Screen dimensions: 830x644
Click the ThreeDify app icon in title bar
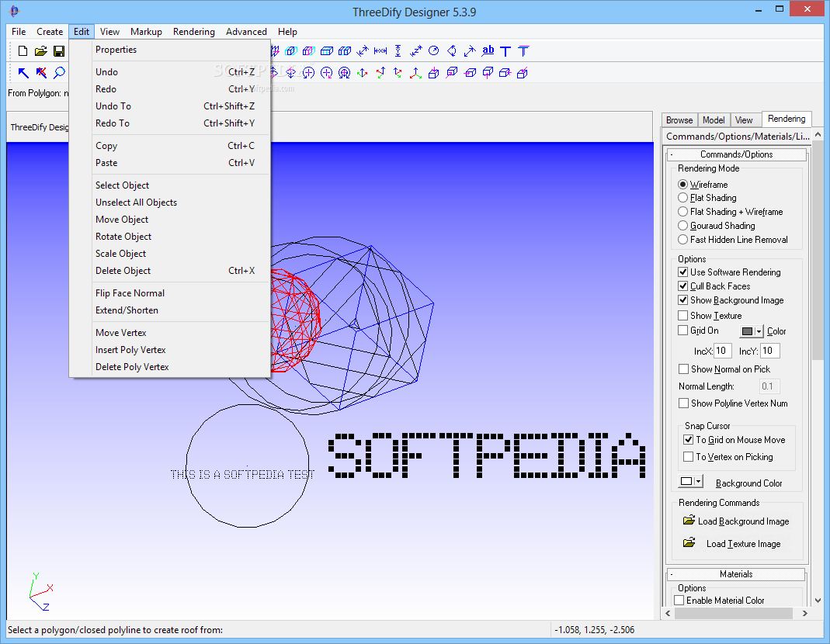coord(14,11)
